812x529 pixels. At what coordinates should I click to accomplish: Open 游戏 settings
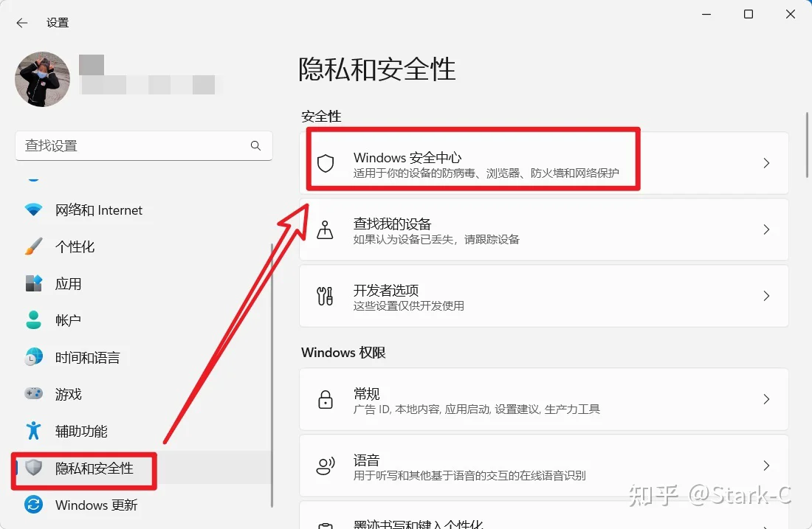point(69,394)
